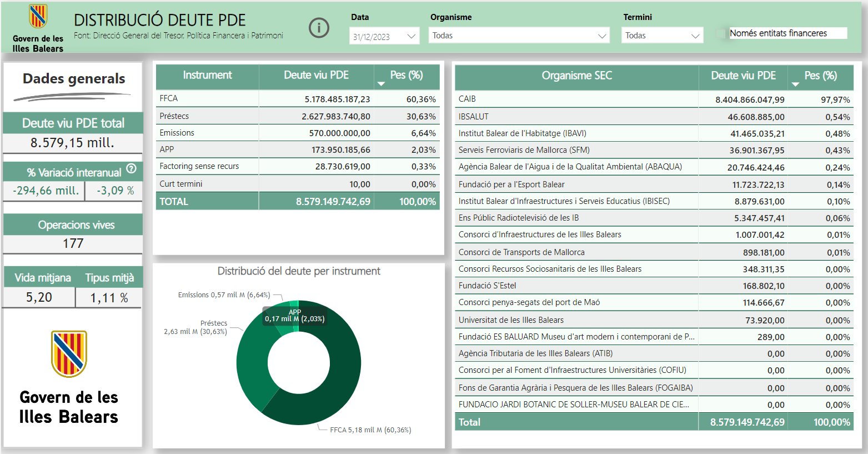The width and height of the screenshot is (868, 454).
Task: Click the information circle icon in header
Action: point(319,28)
